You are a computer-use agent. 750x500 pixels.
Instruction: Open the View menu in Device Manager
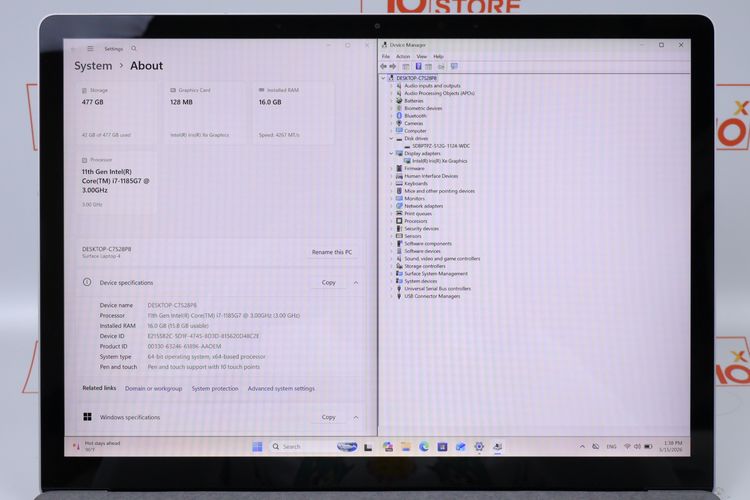[421, 56]
